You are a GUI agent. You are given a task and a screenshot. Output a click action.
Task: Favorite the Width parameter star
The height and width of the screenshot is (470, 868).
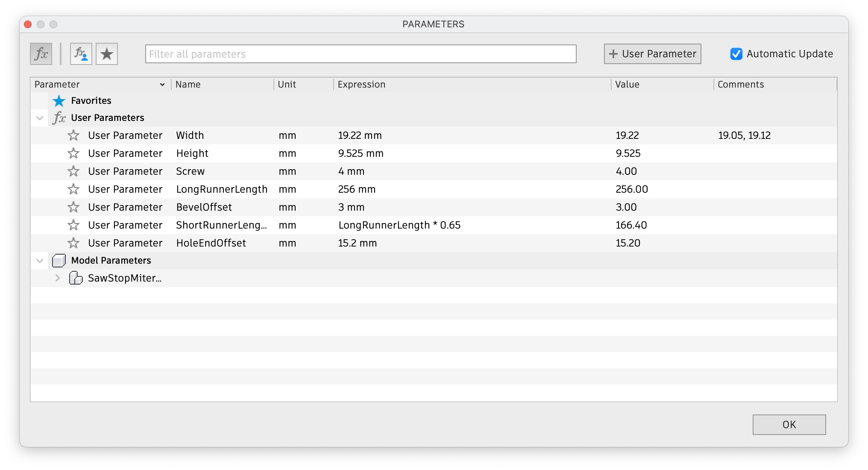73,135
